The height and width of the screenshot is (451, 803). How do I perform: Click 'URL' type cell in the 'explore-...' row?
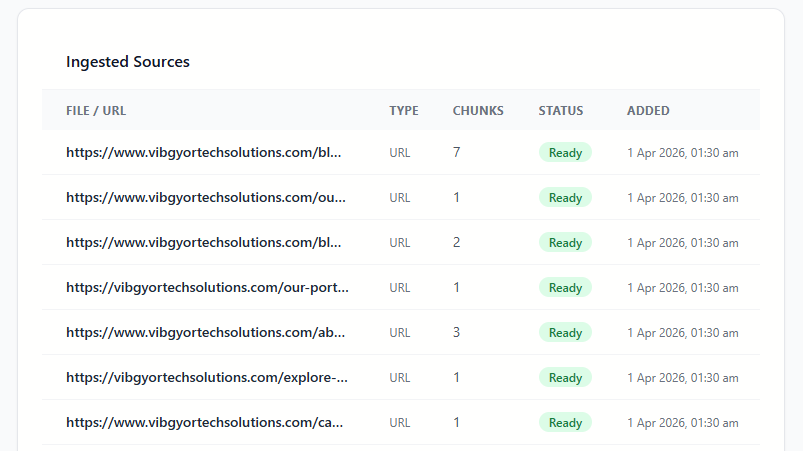(x=399, y=378)
